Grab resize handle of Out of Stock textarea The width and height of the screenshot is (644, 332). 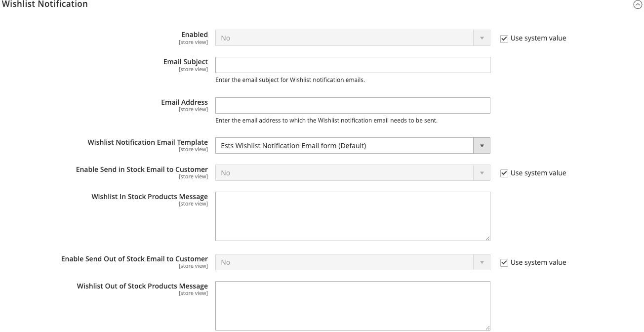[487, 328]
